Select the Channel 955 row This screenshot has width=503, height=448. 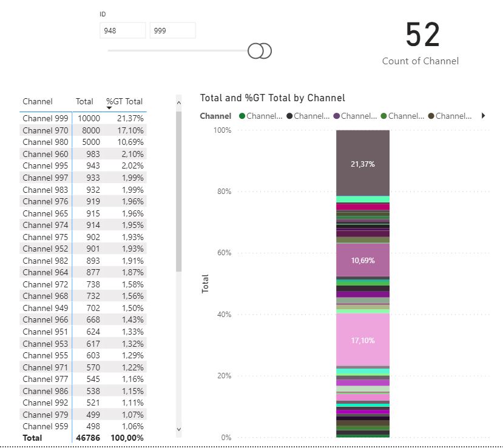point(83,355)
